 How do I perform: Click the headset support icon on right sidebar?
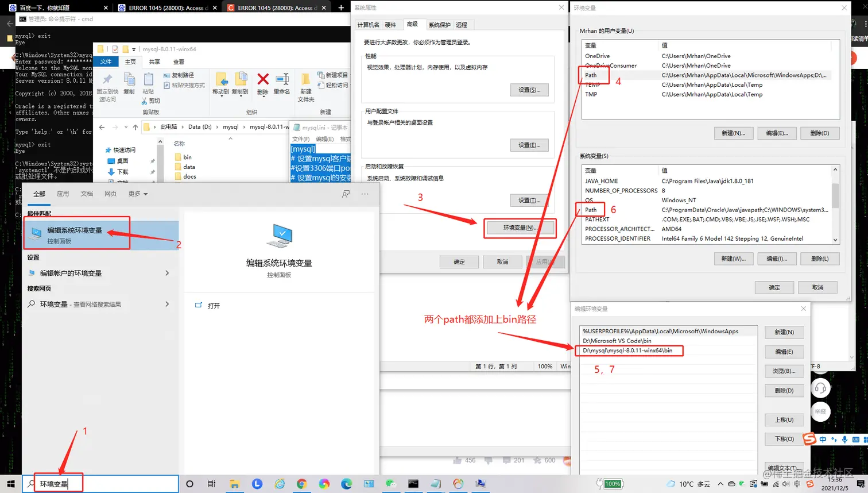click(820, 388)
